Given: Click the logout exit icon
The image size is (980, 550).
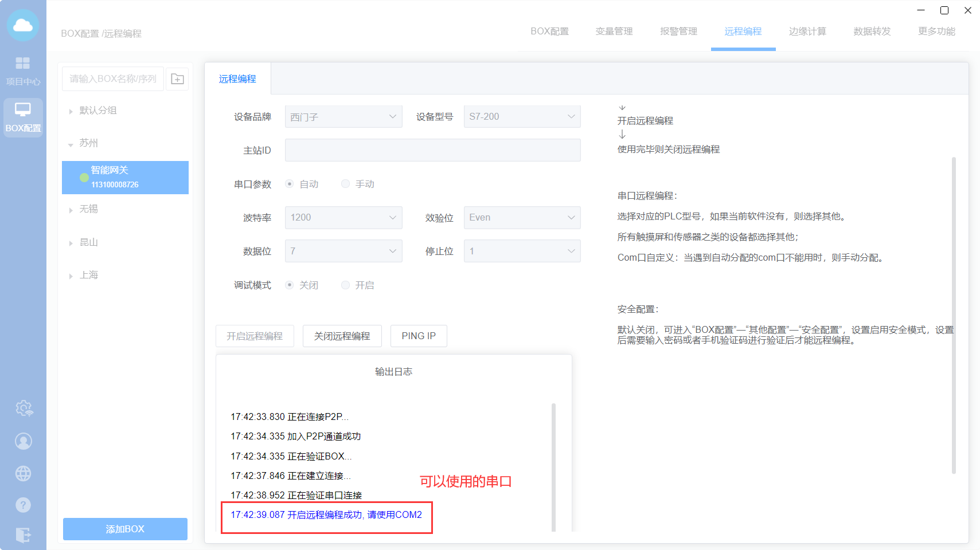Looking at the screenshot, I should (x=24, y=535).
